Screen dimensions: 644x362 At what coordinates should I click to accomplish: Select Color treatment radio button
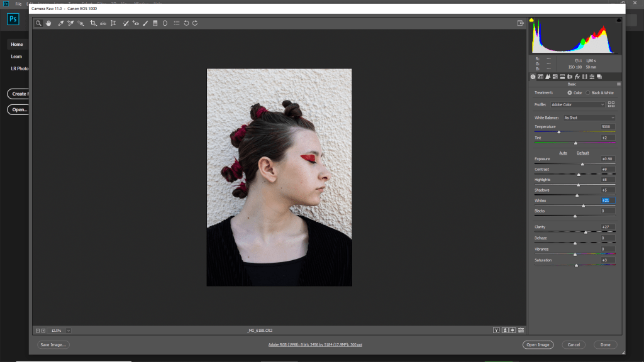tap(570, 92)
